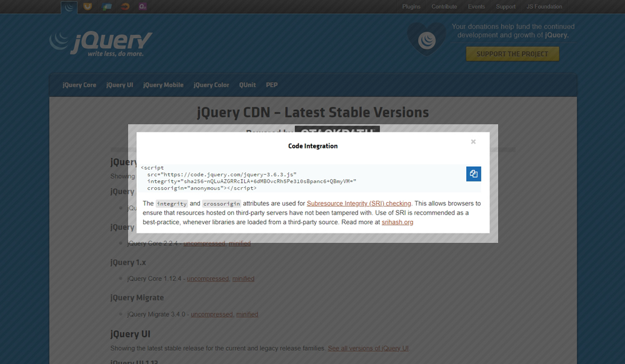Viewport: 625px width, 364px height.
Task: Go to jQuery Color in the navigation bar
Action: 211,85
